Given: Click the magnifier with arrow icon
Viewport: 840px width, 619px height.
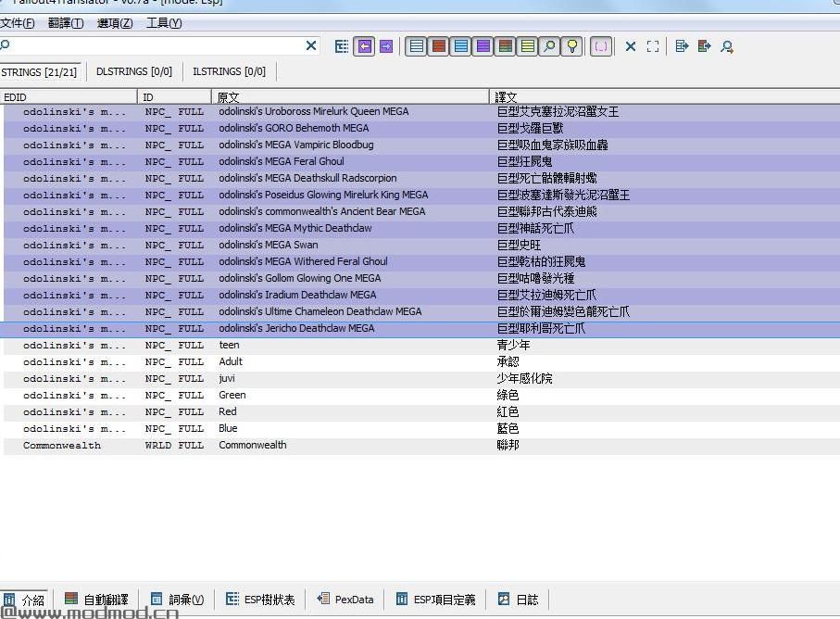Looking at the screenshot, I should (727, 46).
